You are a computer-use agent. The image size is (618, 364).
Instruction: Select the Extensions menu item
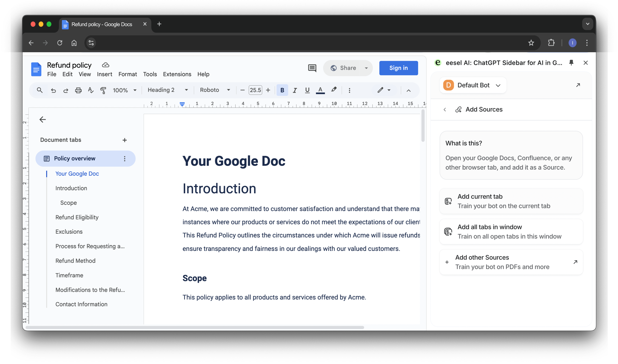(177, 75)
